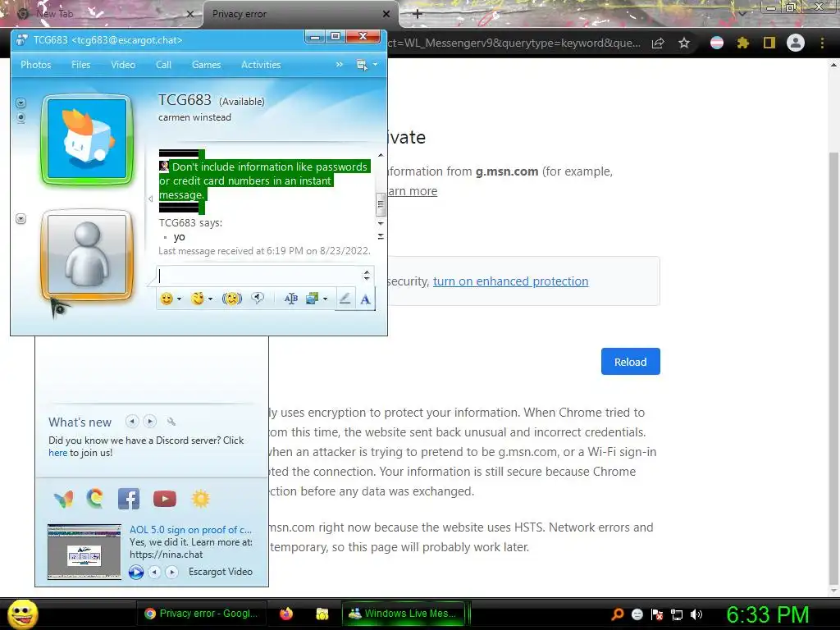This screenshot has width=840, height=630.
Task: Toggle Chrome side panel icon
Action: click(x=769, y=43)
